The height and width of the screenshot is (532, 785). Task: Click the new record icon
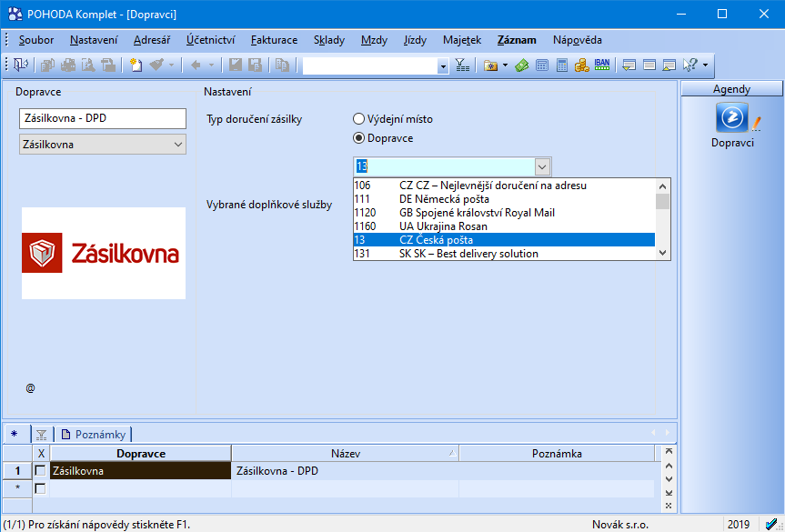(136, 65)
